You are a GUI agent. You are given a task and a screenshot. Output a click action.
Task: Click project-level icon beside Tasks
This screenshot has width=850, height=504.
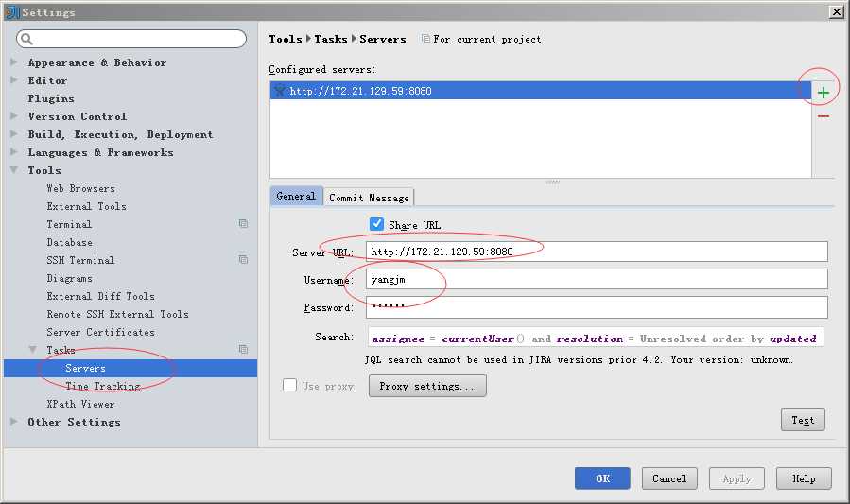(243, 350)
